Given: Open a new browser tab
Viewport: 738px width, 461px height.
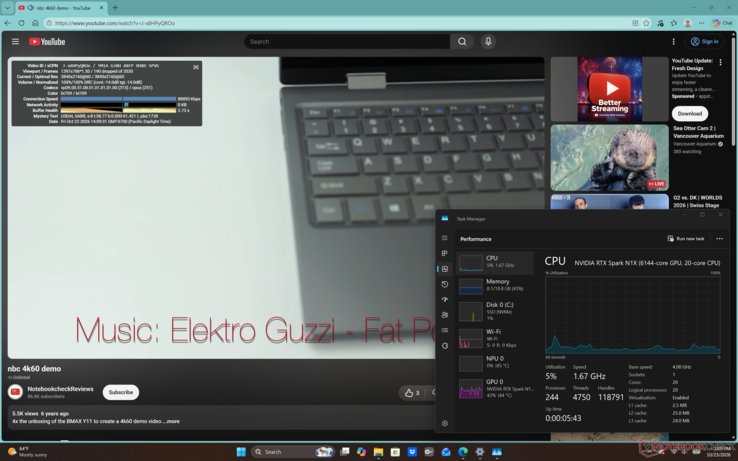Looking at the screenshot, I should (115, 8).
